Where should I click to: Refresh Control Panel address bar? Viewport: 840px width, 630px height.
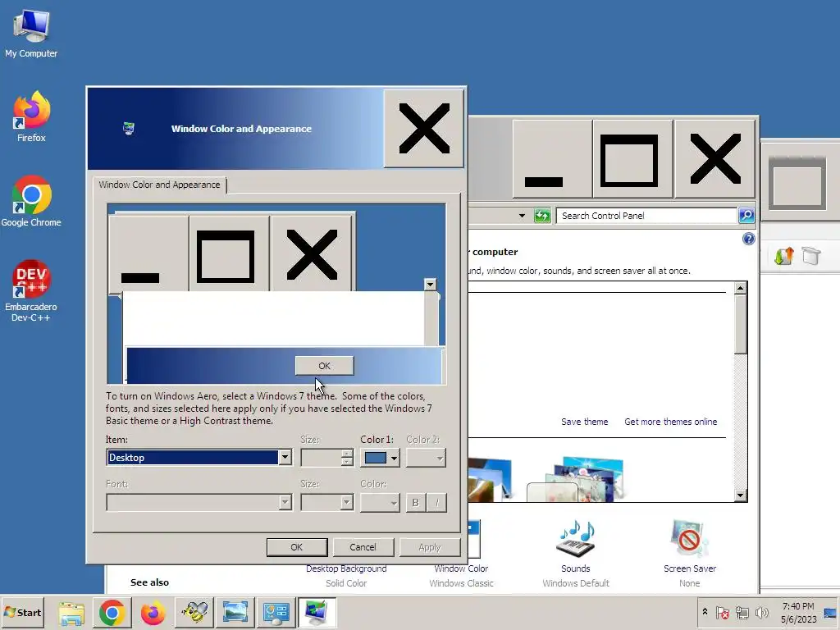pyautogui.click(x=542, y=216)
